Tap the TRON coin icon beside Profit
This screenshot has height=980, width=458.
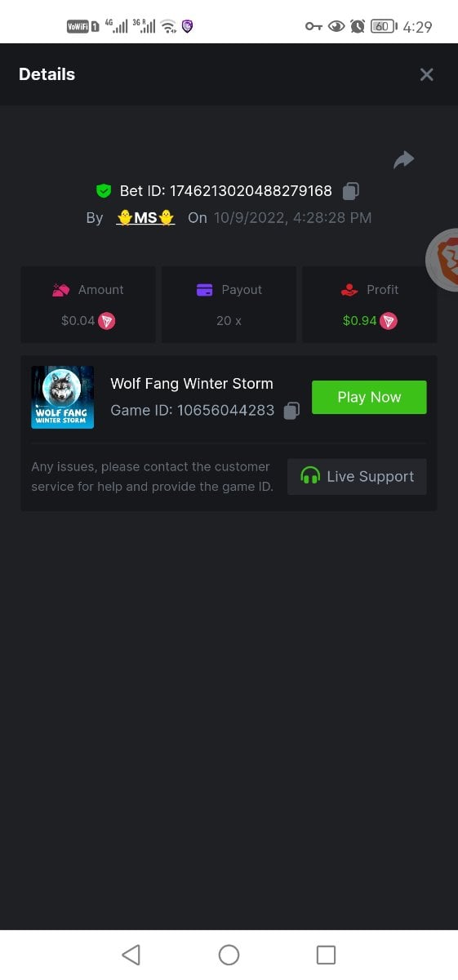click(389, 321)
